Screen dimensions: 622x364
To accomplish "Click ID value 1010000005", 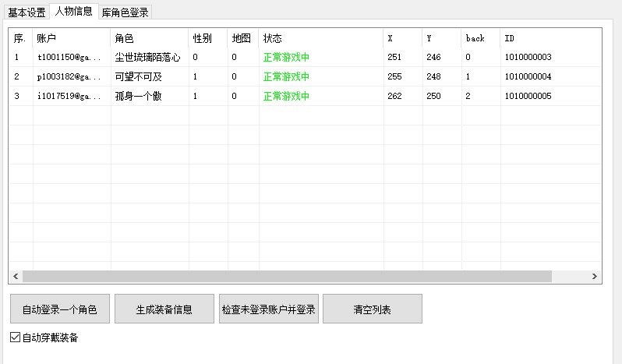I will (x=528, y=96).
